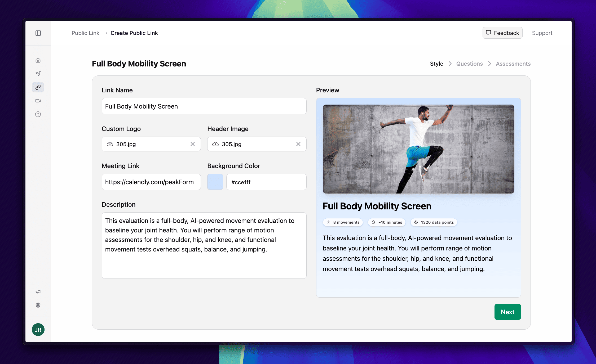Image resolution: width=596 pixels, height=364 pixels.
Task: Open the background color swatch
Action: [x=215, y=182]
